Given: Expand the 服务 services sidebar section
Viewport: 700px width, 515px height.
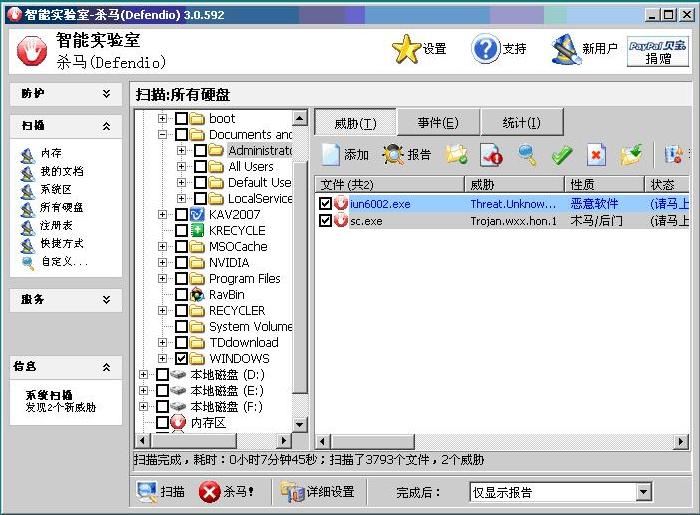Looking at the screenshot, I should 106,299.
